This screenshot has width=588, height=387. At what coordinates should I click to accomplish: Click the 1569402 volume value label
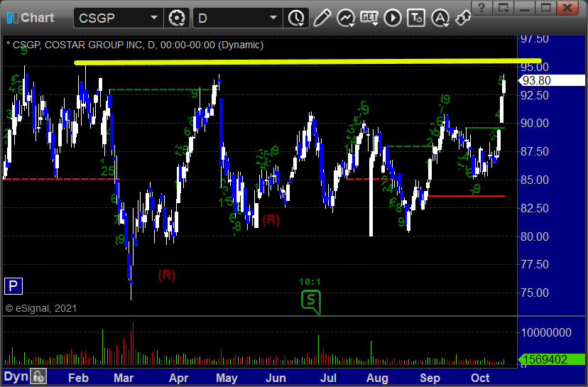coord(551,359)
